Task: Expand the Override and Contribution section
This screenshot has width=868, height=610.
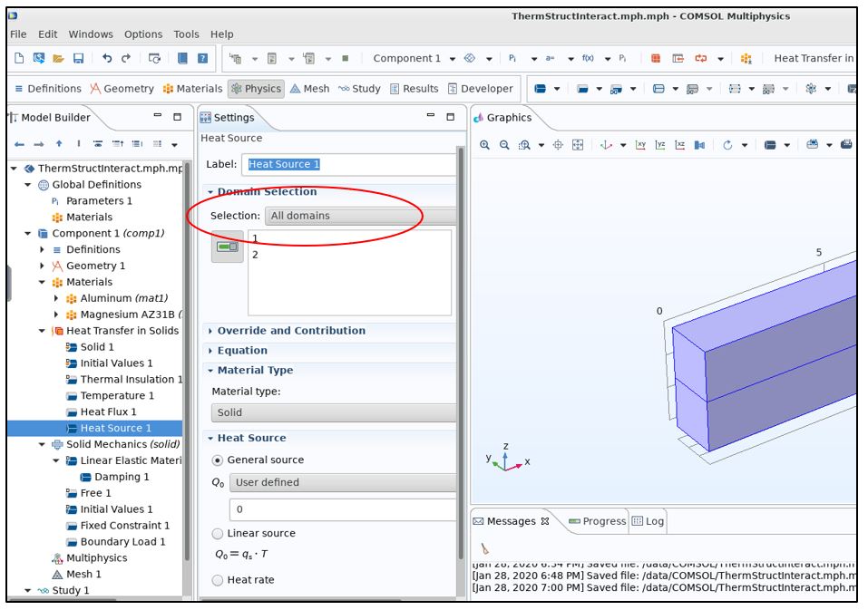Action: (x=291, y=331)
